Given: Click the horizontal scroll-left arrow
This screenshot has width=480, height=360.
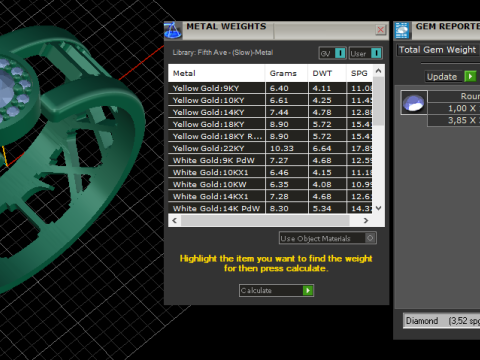Looking at the screenshot, I should point(174,221).
